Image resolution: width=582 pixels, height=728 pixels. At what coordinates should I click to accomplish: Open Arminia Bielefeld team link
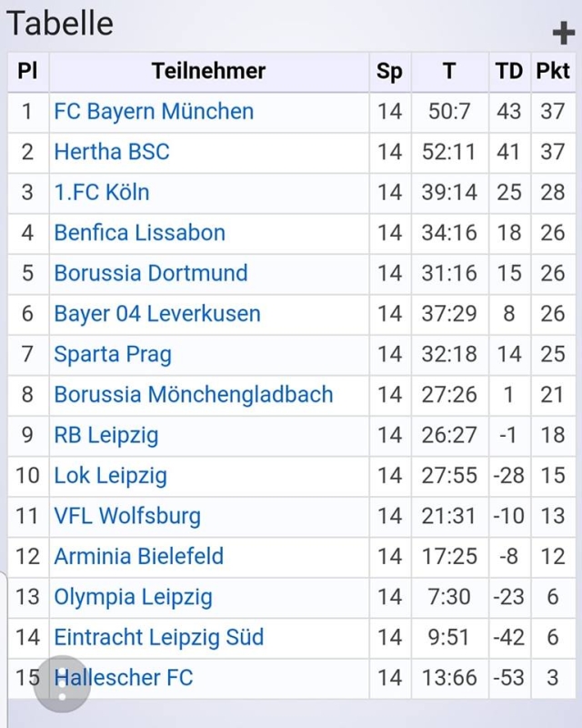coord(139,556)
